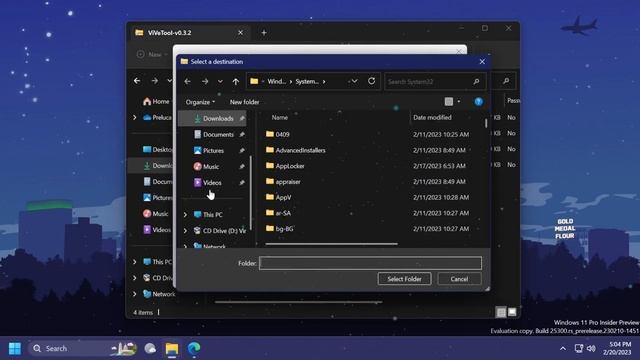This screenshot has width=640, height=360.
Task: Select the bg-BG folder
Action: 284,229
